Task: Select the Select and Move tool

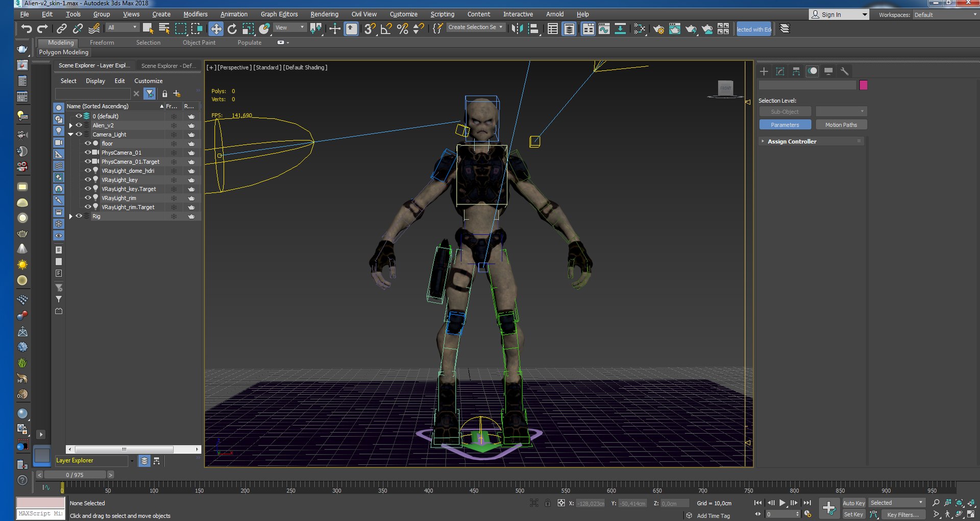Action: tap(216, 29)
